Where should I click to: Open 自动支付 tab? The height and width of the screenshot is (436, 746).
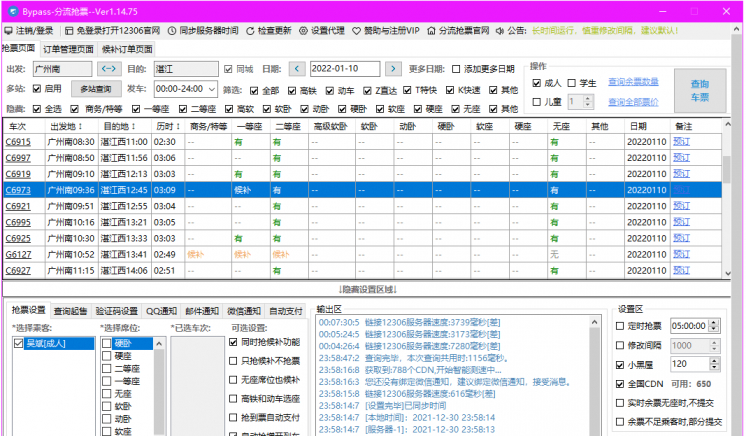[285, 311]
